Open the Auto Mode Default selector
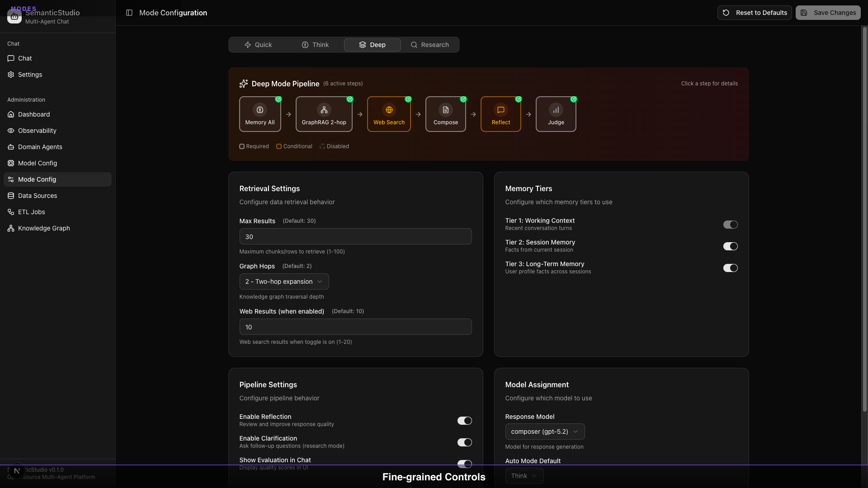Image resolution: width=868 pixels, height=488 pixels. coord(524,475)
